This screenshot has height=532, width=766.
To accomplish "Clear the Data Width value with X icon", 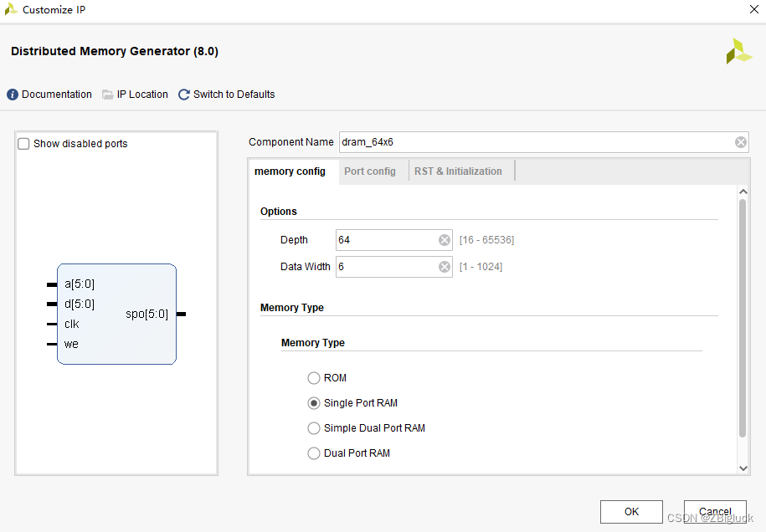I will click(445, 268).
